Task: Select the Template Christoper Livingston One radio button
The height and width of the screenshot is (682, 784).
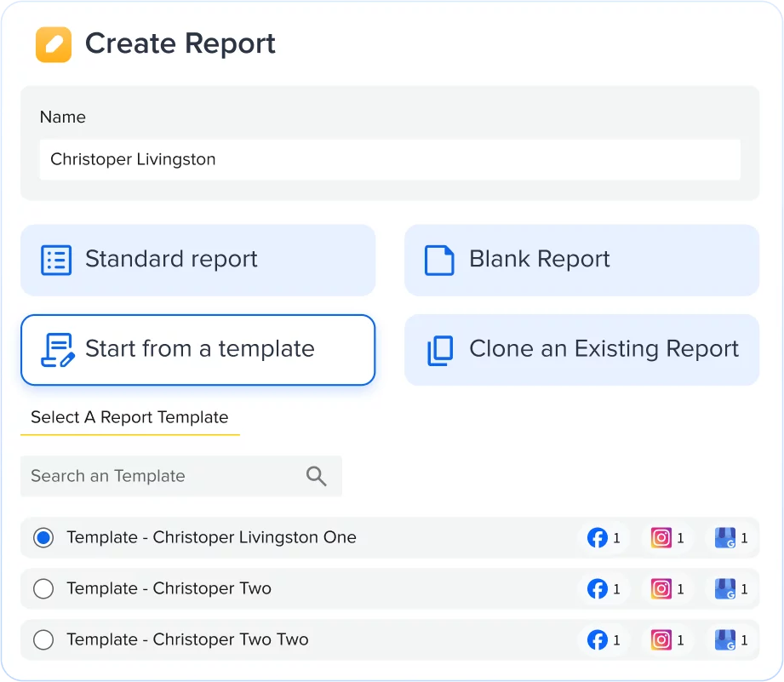Action: [x=43, y=538]
